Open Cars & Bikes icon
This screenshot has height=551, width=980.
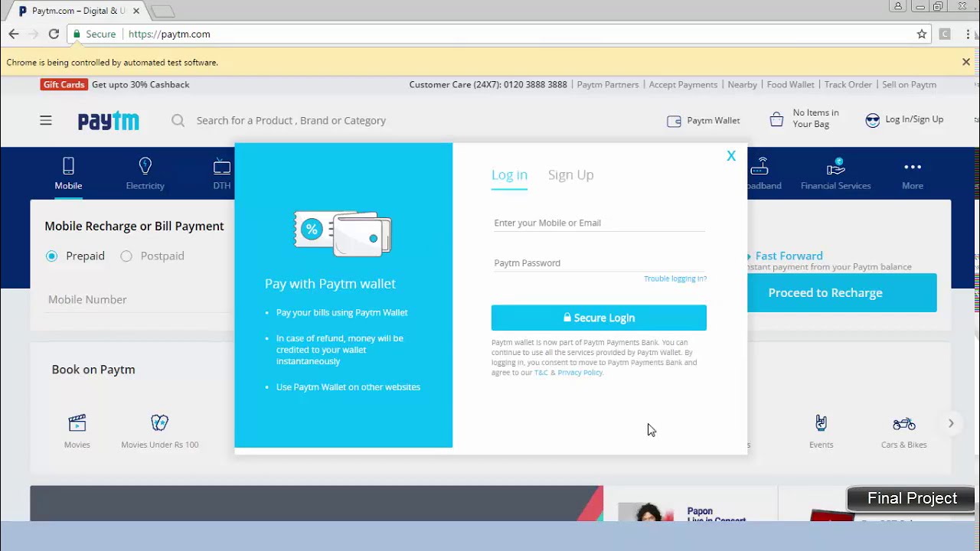904,424
